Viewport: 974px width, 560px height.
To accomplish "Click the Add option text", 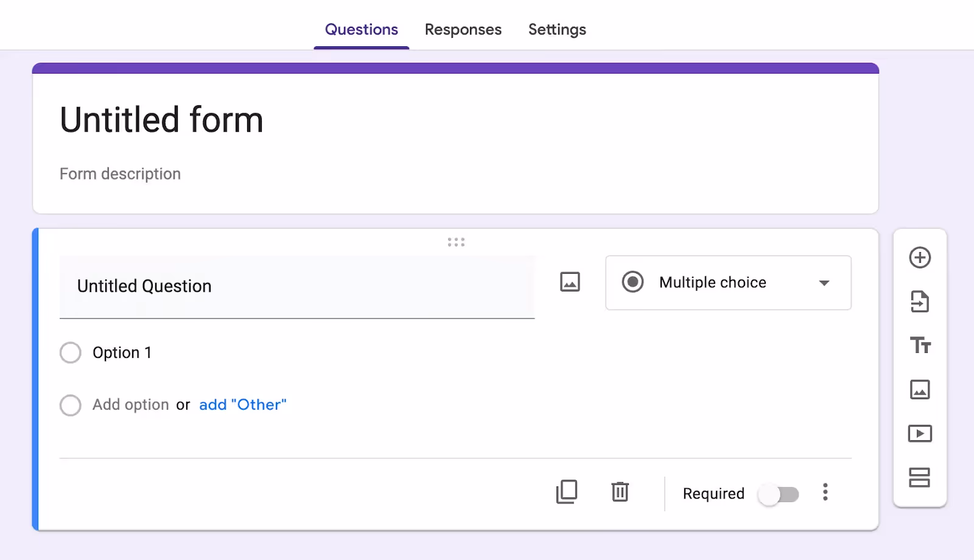I will pyautogui.click(x=131, y=405).
